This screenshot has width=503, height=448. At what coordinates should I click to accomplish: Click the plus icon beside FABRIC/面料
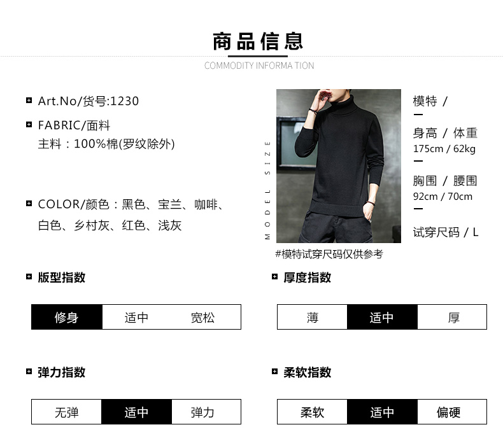[29, 125]
